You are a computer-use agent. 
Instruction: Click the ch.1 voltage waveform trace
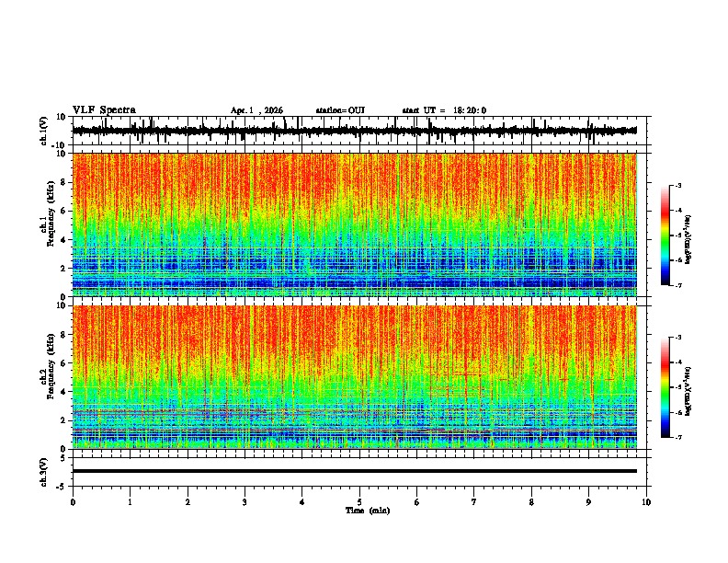(x=355, y=131)
